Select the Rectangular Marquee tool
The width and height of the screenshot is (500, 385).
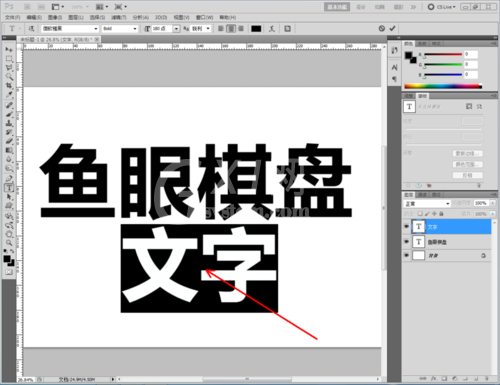point(9,59)
